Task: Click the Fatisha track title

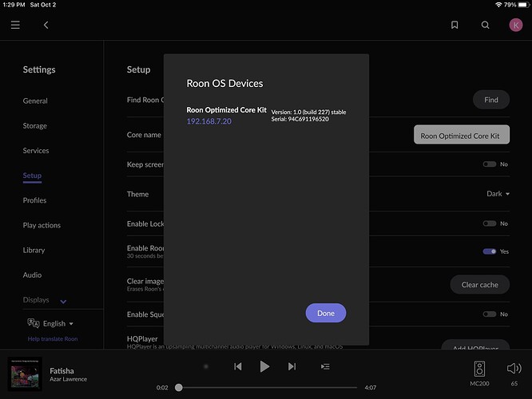Action: (x=62, y=371)
